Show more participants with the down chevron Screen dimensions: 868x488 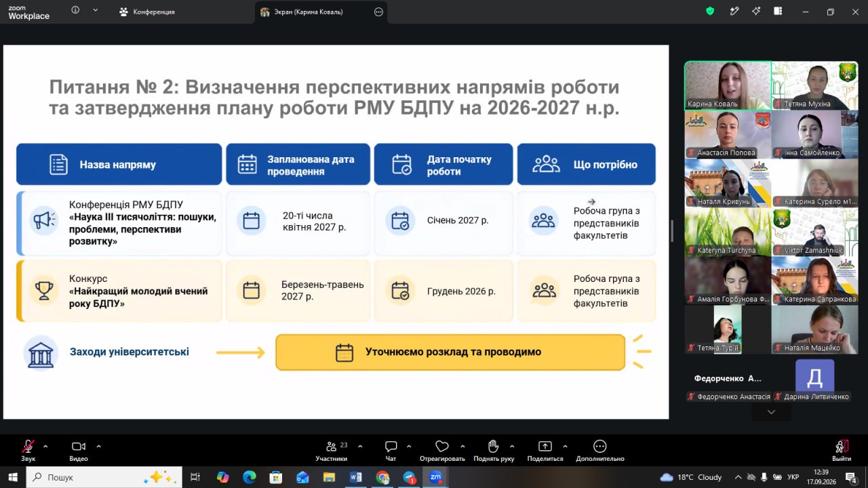pyautogui.click(x=771, y=412)
